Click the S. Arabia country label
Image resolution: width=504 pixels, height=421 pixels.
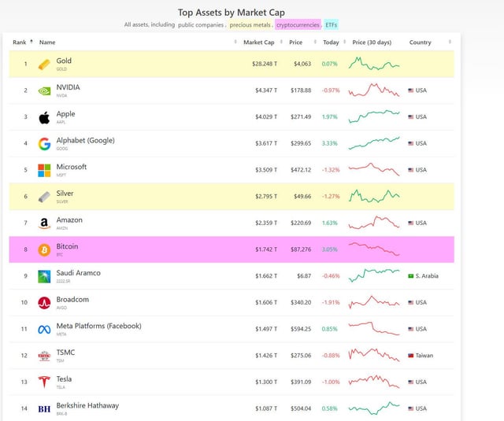tap(427, 276)
